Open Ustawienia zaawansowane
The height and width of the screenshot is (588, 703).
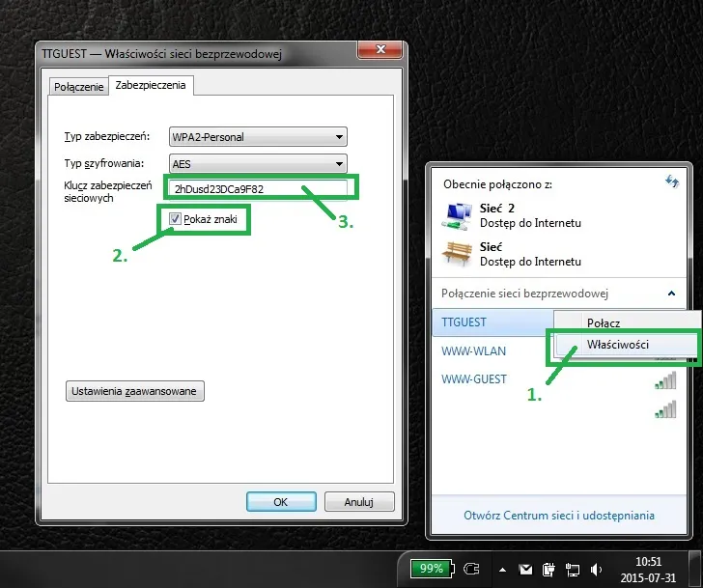click(x=135, y=391)
